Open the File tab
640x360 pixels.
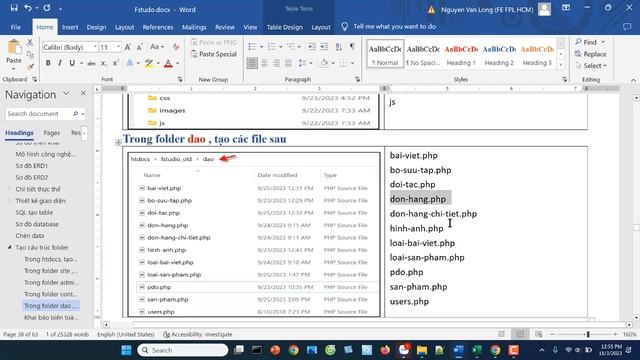tap(16, 27)
